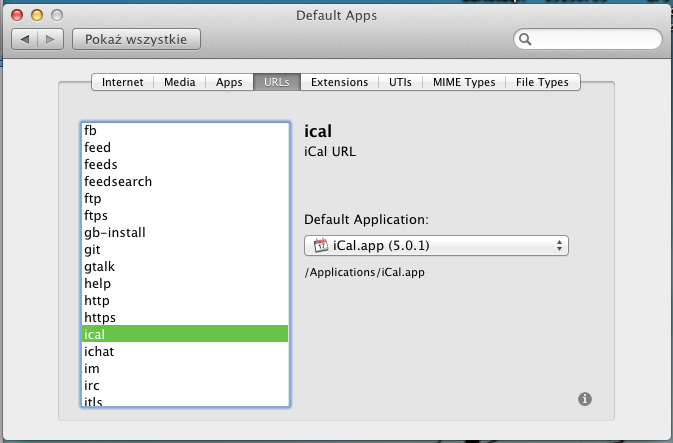
Task: Go back with the left arrow button
Action: pos(26,39)
